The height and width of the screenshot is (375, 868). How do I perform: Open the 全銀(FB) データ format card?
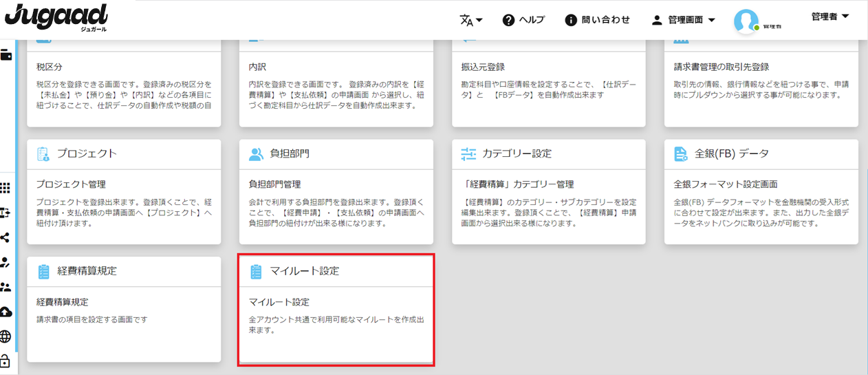pyautogui.click(x=761, y=191)
